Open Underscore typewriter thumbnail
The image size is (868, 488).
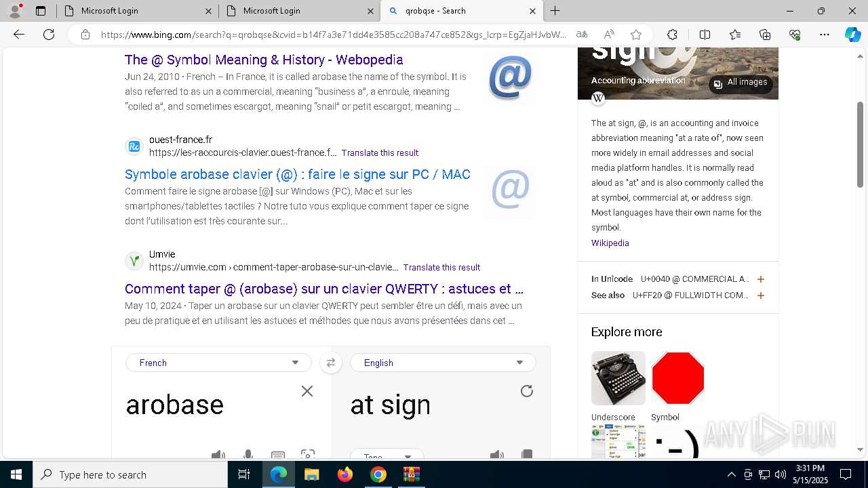coord(618,378)
